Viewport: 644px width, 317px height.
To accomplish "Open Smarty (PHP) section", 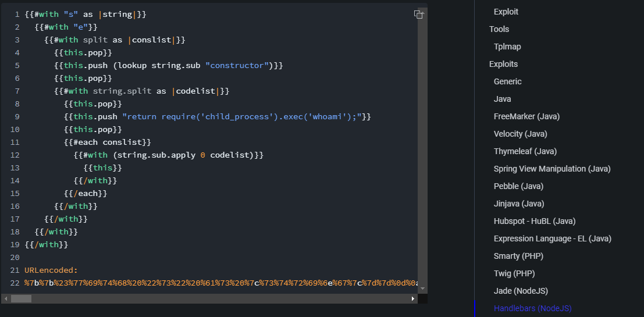I will coord(518,257).
